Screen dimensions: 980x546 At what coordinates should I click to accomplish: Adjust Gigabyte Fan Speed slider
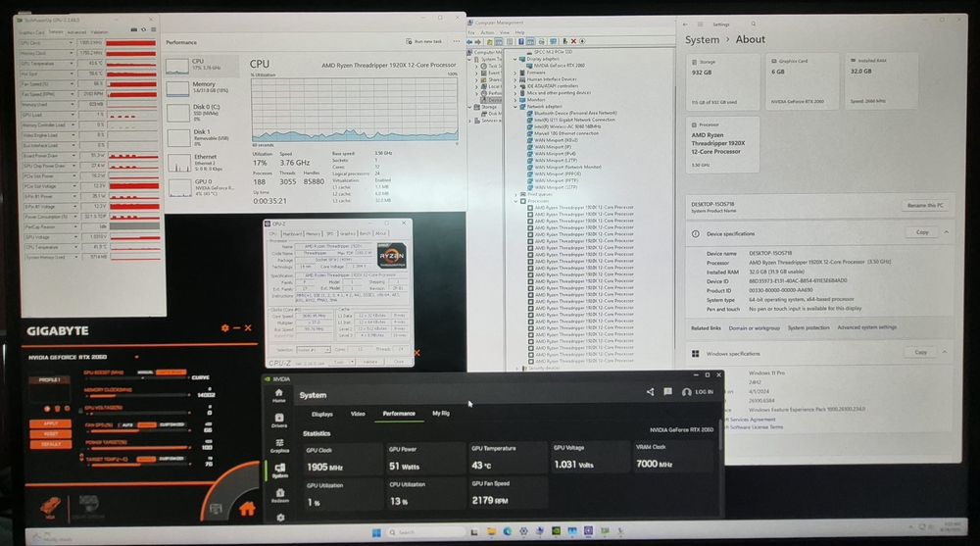[139, 431]
